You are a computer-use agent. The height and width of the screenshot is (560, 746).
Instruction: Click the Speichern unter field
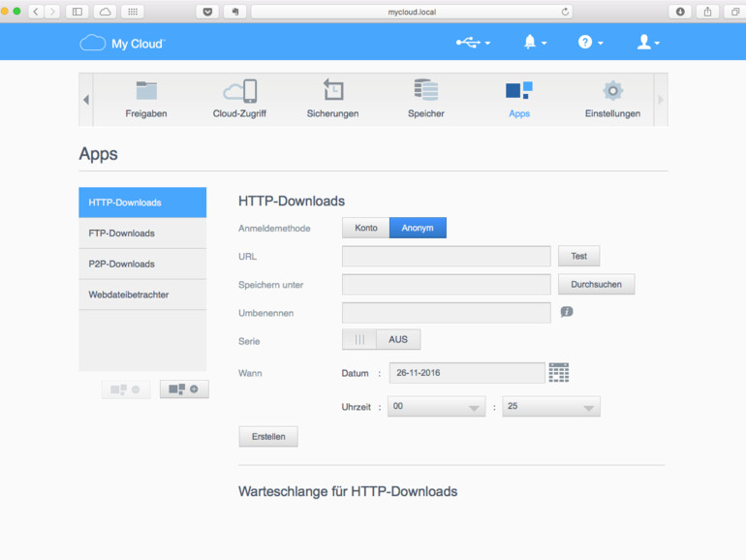click(x=447, y=285)
